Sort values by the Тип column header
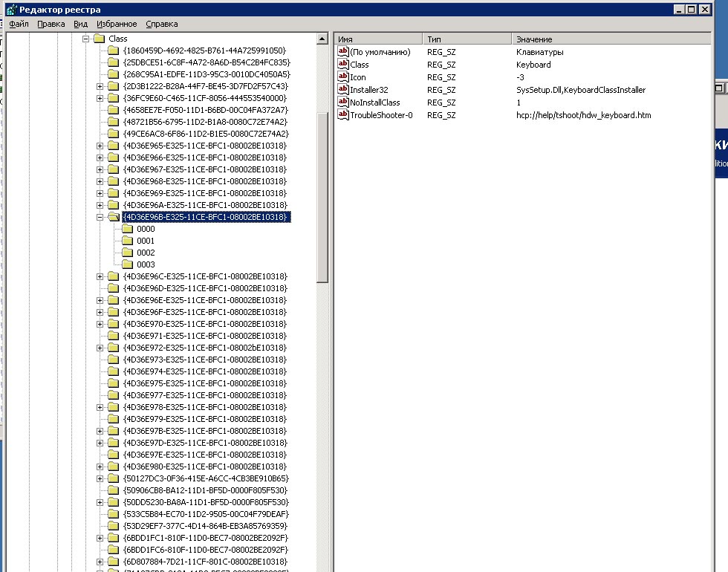Viewport: 728px width, 572px height. [x=467, y=39]
